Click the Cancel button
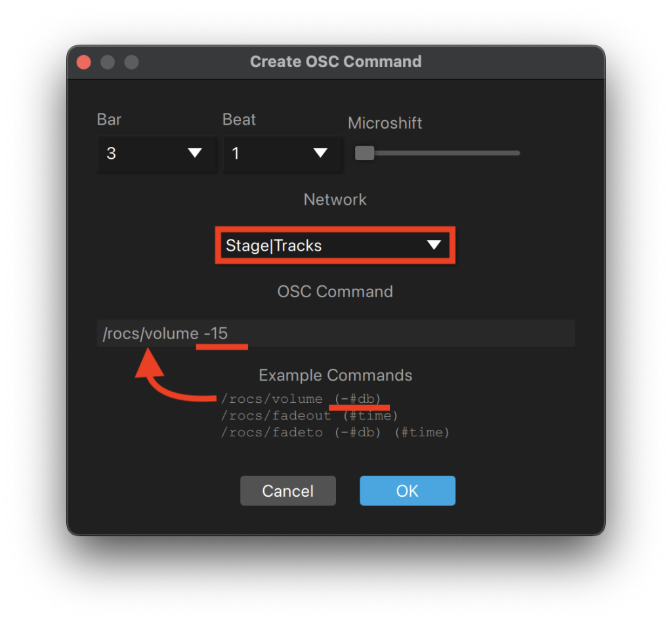 point(288,491)
